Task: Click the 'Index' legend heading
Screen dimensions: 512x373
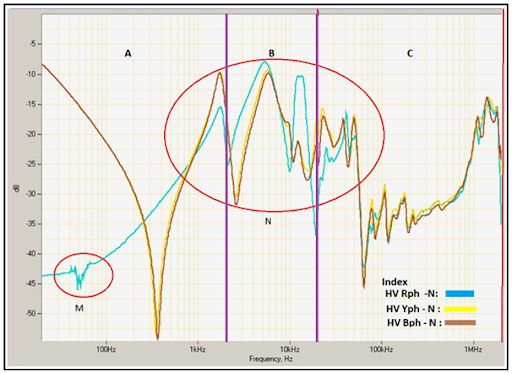Action: [x=395, y=282]
